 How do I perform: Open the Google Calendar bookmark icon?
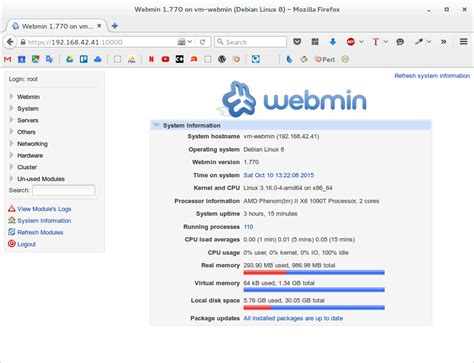click(21, 59)
